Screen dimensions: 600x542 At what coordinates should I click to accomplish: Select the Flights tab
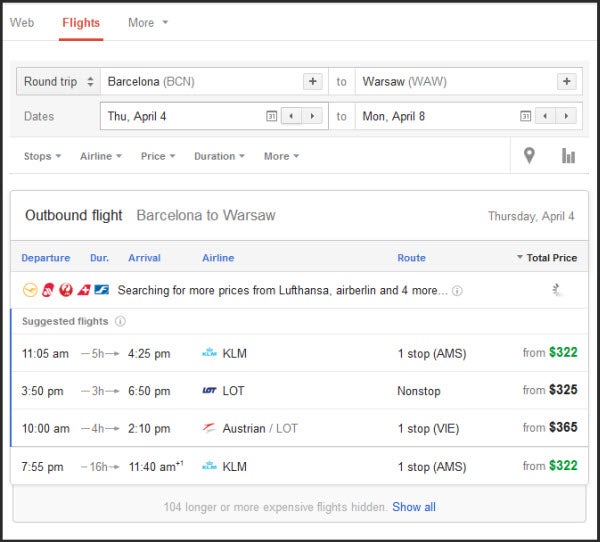pyautogui.click(x=81, y=23)
